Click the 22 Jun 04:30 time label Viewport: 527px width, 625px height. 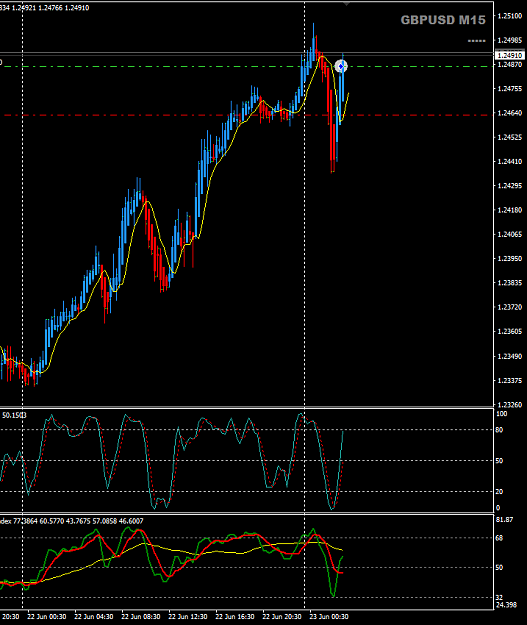click(x=94, y=617)
